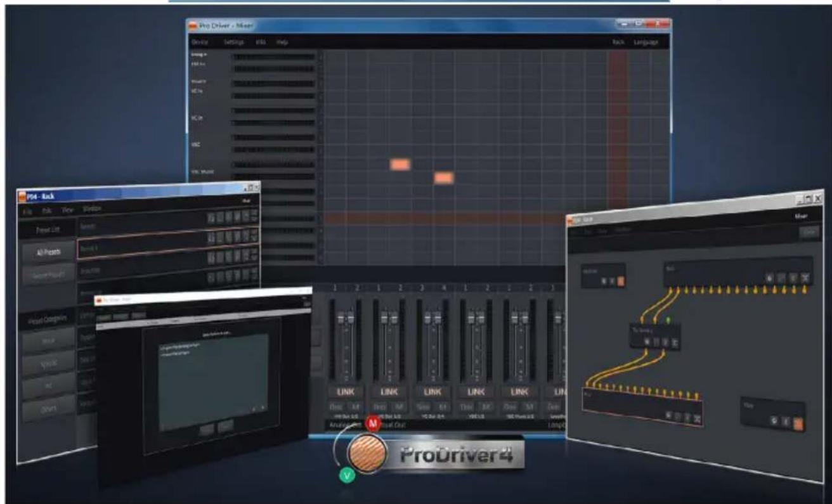Grab the third mixer strip's left fader

tap(427, 318)
